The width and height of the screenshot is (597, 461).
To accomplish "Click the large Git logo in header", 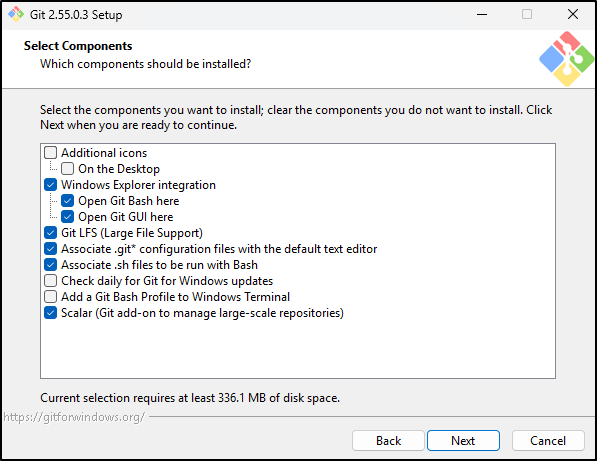I will click(x=567, y=59).
